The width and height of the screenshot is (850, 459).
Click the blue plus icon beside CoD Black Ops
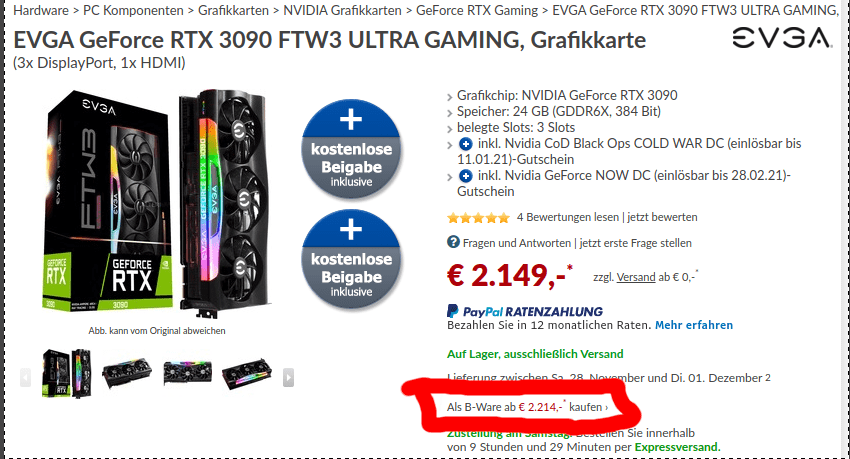pyautogui.click(x=465, y=144)
